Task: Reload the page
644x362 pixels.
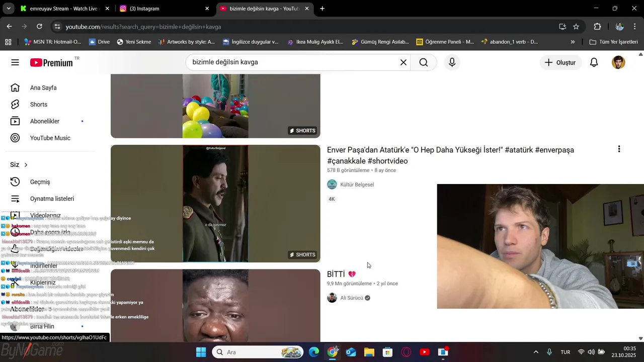Action: click(x=39, y=27)
